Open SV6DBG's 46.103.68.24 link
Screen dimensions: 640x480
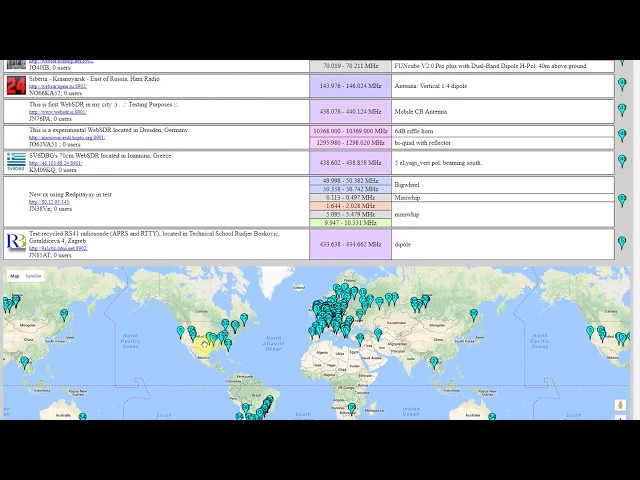(x=56, y=163)
